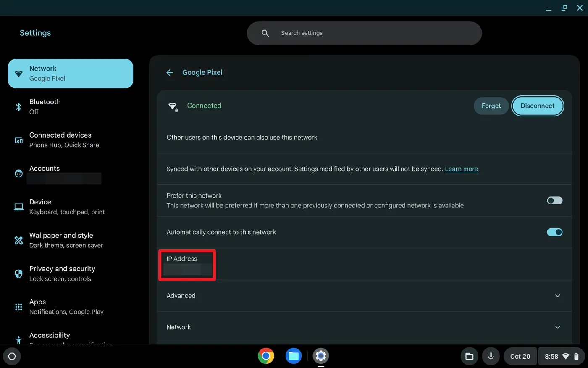The width and height of the screenshot is (588, 368).
Task: Open the Bluetooth settings category
Action: [71, 107]
